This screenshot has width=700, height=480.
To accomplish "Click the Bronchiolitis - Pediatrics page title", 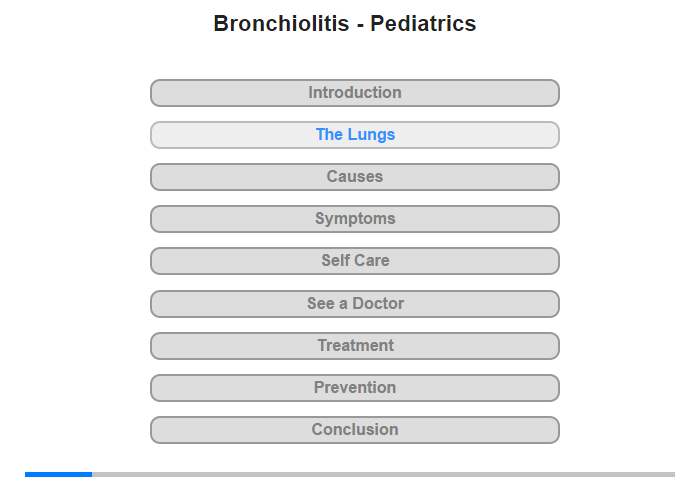I will [345, 24].
